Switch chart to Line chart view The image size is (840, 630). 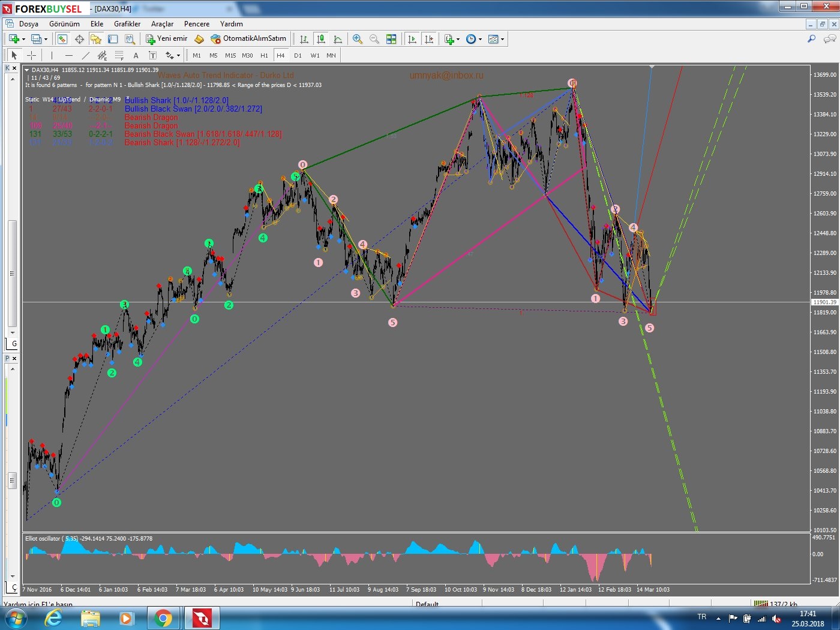pyautogui.click(x=338, y=39)
